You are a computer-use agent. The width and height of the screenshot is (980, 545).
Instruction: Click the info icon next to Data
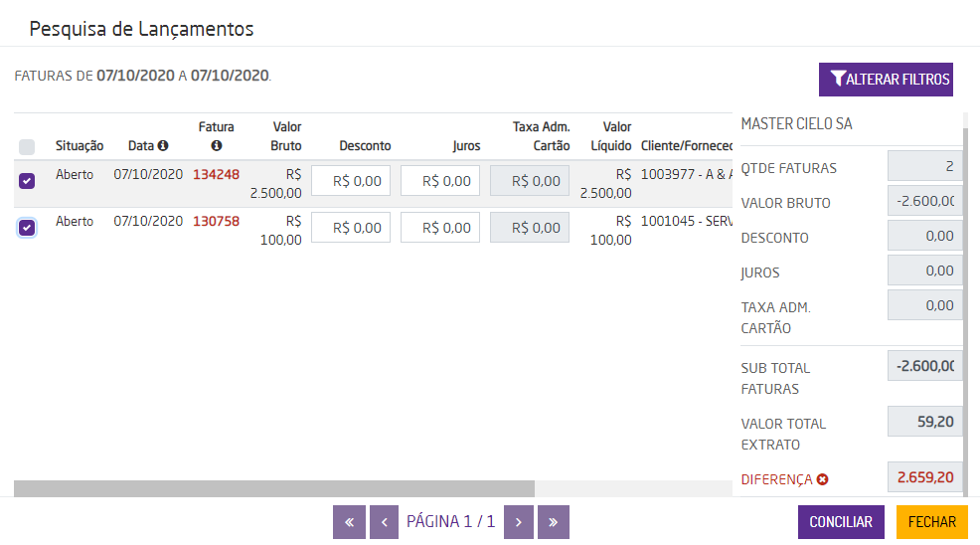coord(163,146)
